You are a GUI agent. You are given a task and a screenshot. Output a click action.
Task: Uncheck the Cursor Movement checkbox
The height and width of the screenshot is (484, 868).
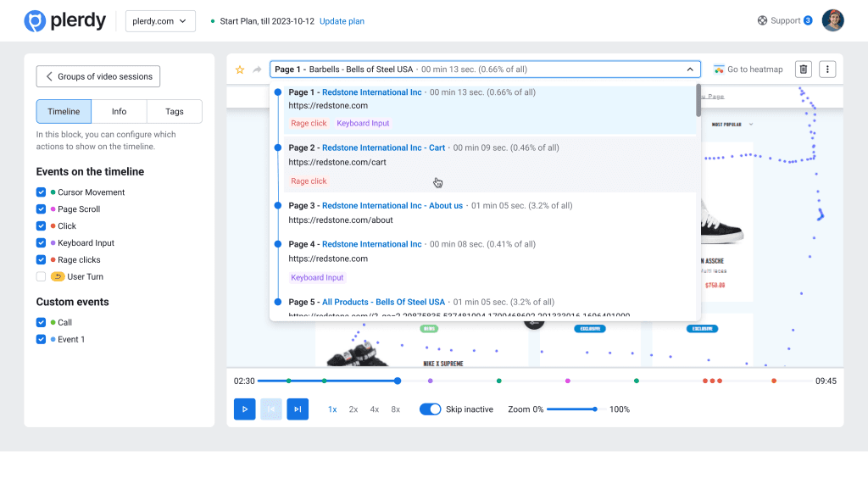41,192
